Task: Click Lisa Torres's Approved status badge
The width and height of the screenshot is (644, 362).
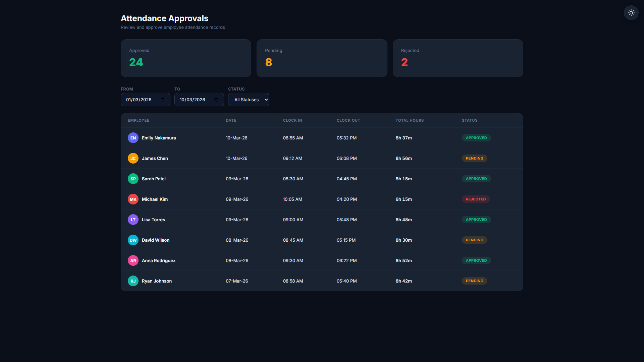Action: [x=476, y=220]
